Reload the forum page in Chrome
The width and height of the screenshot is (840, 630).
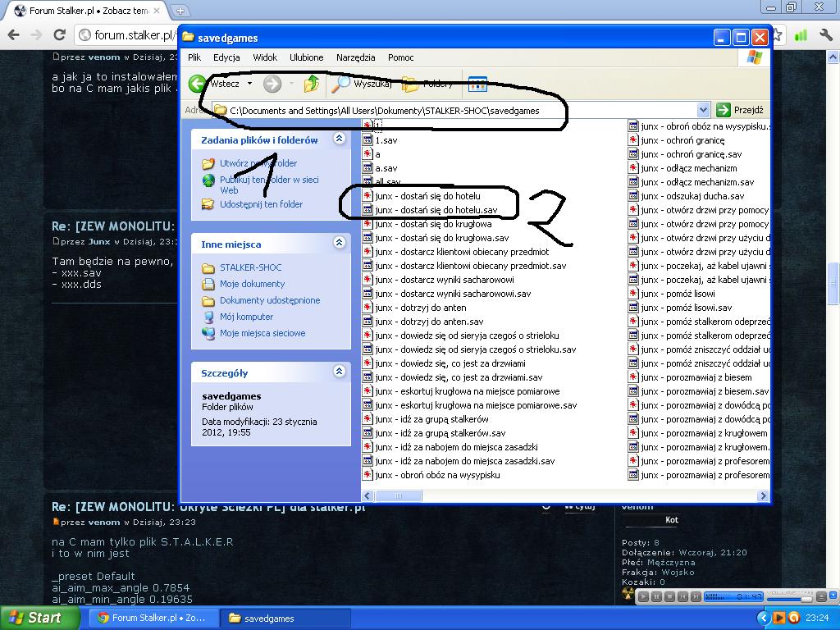click(59, 35)
